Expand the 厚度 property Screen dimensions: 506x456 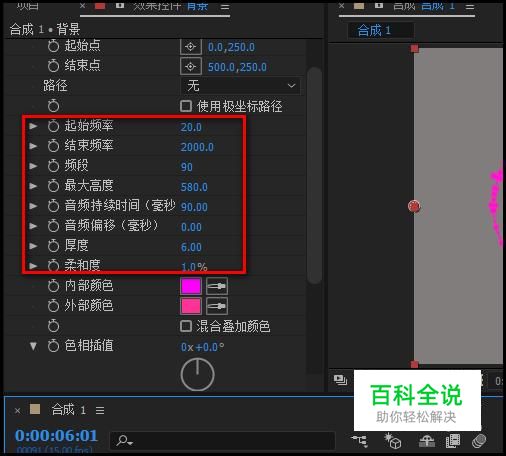click(33, 246)
